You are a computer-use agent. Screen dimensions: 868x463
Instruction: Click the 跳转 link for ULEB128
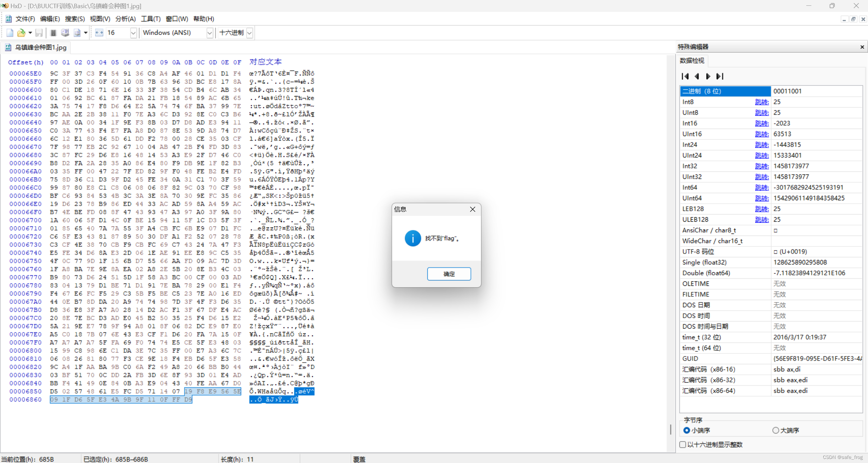761,220
